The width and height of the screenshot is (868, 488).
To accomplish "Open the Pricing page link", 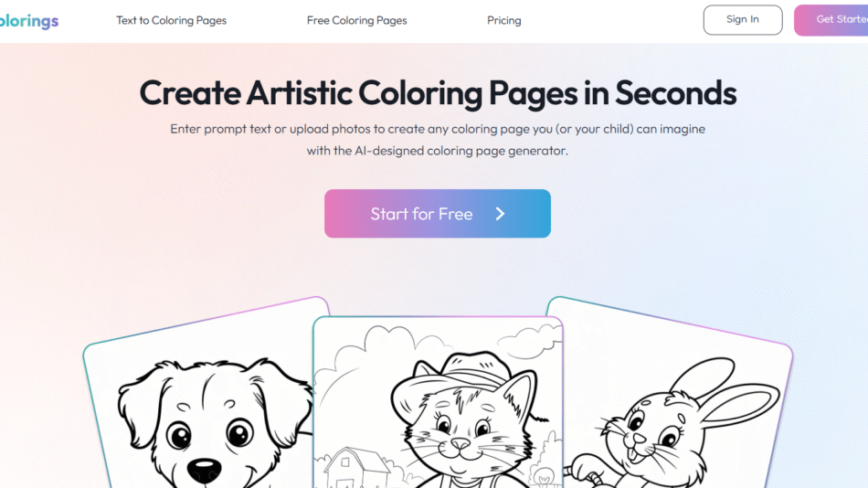I will coord(503,20).
